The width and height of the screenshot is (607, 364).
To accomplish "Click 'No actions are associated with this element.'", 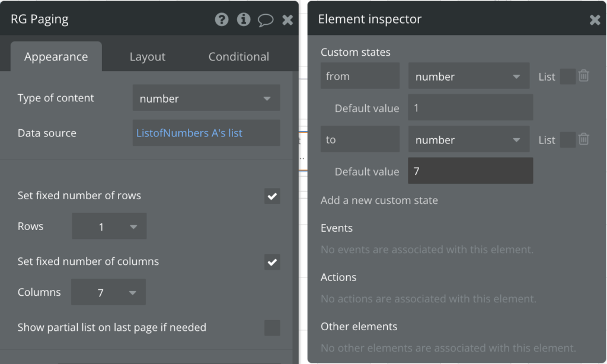I will click(x=429, y=299).
